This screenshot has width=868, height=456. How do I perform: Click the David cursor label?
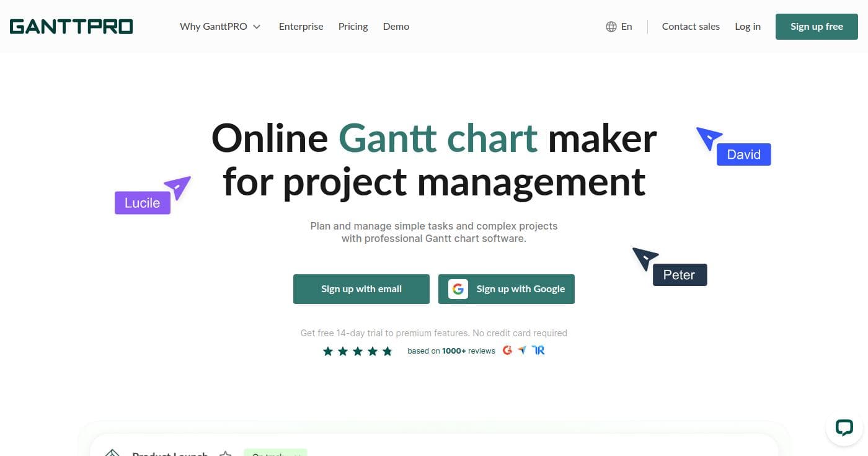click(743, 154)
